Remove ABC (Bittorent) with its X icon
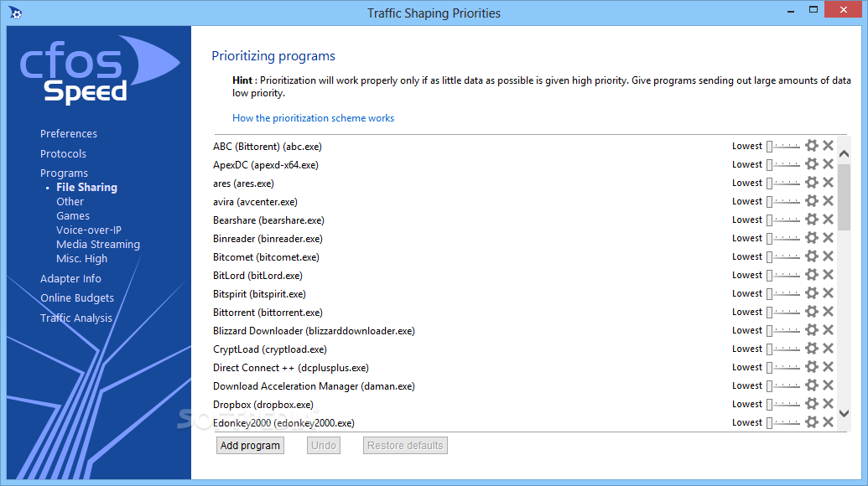The height and width of the screenshot is (486, 868). click(x=828, y=146)
